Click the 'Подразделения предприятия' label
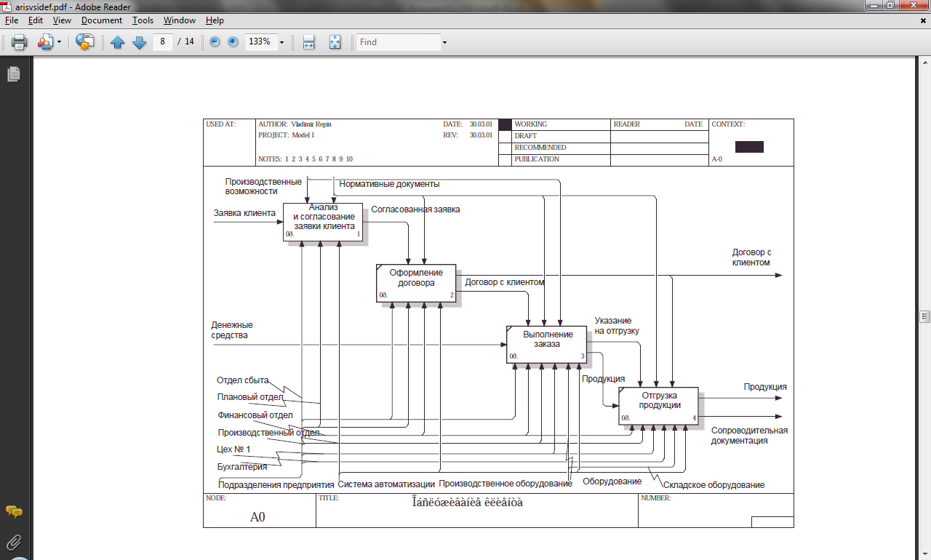931x560 pixels. click(x=276, y=485)
